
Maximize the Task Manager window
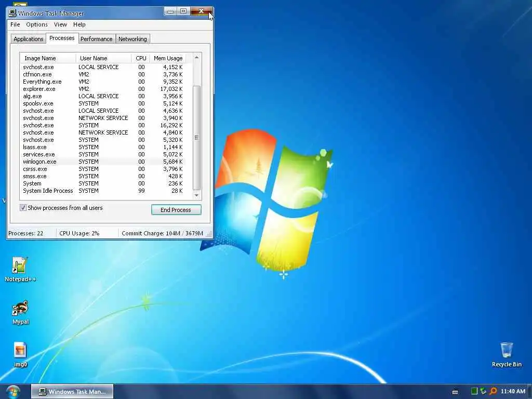[x=183, y=11]
